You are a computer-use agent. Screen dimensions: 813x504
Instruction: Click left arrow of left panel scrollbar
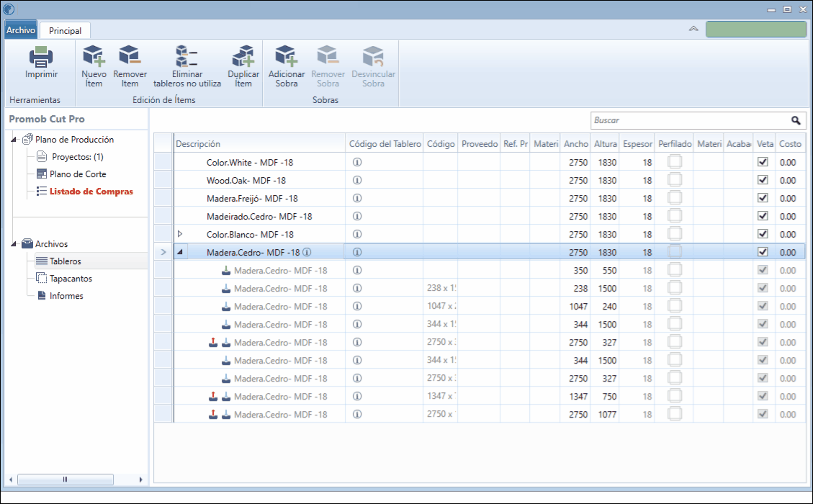[10, 480]
